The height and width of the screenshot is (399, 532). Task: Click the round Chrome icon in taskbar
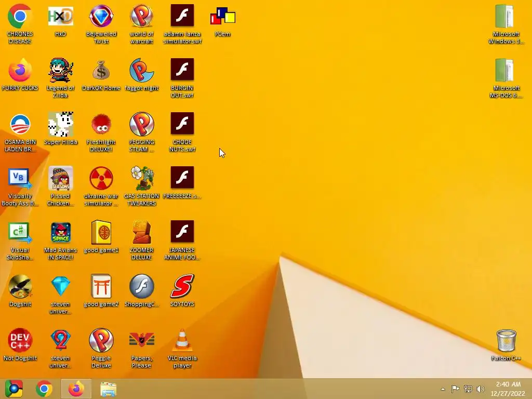pyautogui.click(x=44, y=389)
